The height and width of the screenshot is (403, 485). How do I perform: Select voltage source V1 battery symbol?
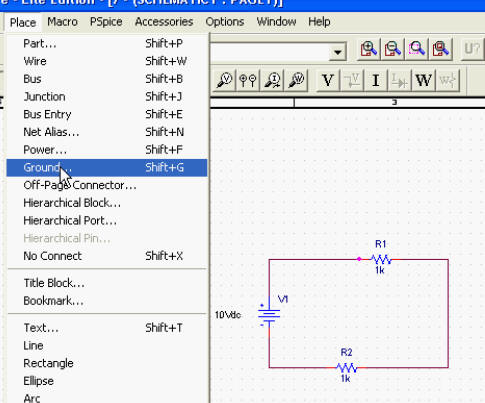click(x=269, y=314)
